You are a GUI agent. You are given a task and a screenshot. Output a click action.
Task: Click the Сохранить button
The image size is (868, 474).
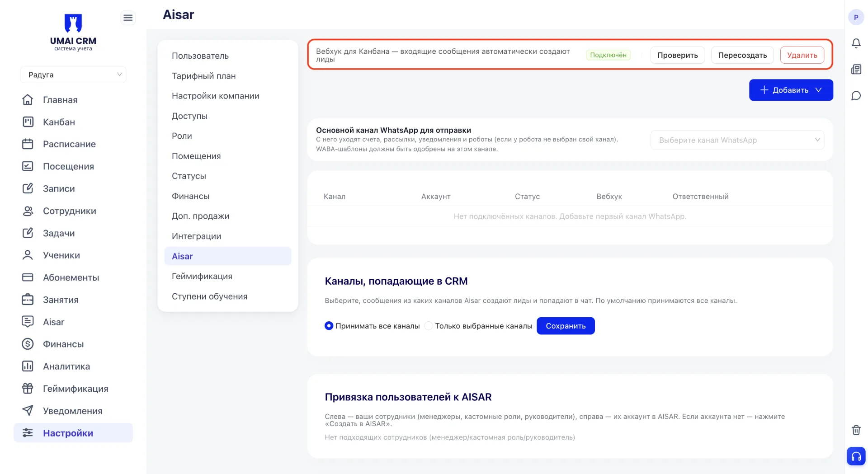point(566,326)
